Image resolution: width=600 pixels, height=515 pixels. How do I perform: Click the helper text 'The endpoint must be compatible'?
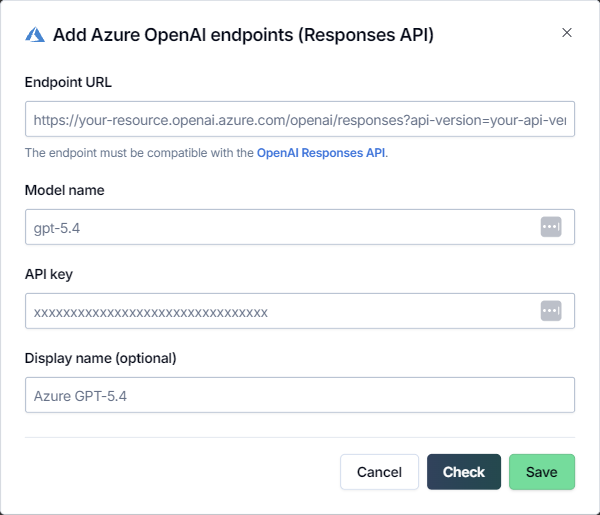[x=206, y=153]
